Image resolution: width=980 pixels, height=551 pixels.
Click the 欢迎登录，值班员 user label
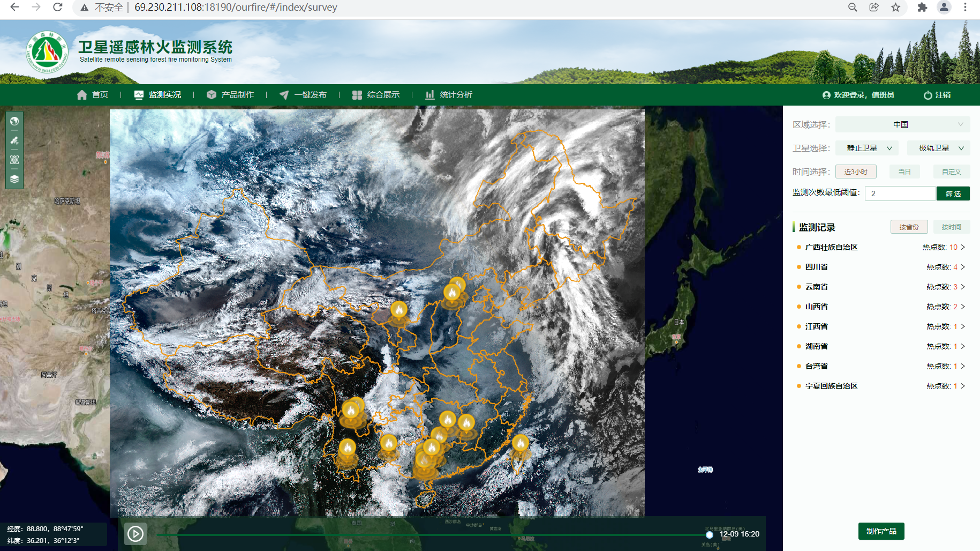coord(864,95)
